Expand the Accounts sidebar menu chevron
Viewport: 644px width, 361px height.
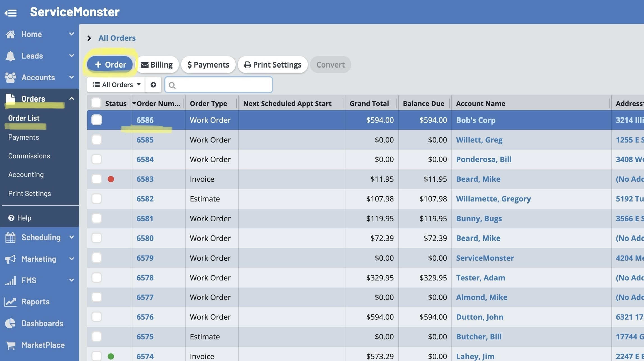[72, 77]
